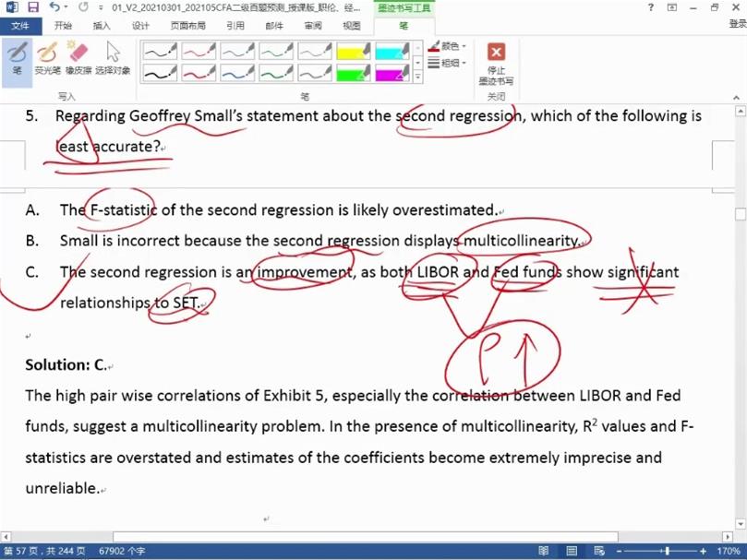The width and height of the screenshot is (747, 560).
Task: Adjust the zoom slider handle
Action: pyautogui.click(x=668, y=551)
